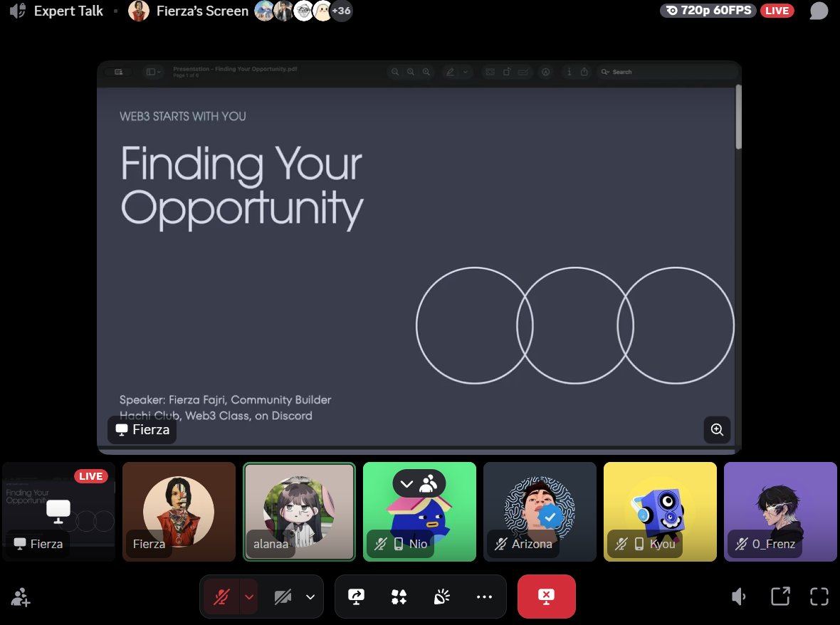
Task: Click the Speaker: Fierza Fajri line
Action: (x=225, y=399)
